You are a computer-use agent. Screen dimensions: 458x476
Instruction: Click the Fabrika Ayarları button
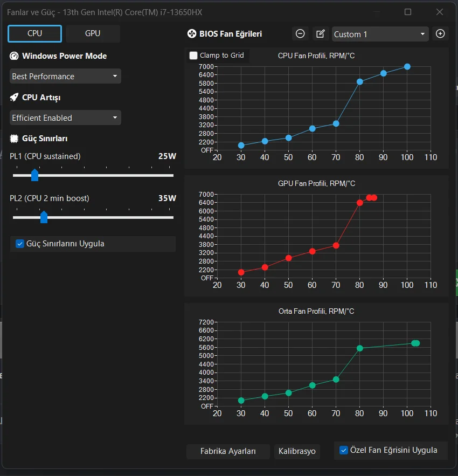click(x=228, y=451)
